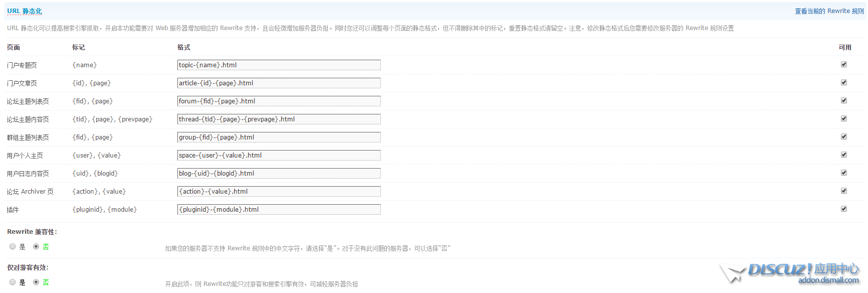
Task: Focus the thread-{tid} format input field
Action: [x=279, y=119]
